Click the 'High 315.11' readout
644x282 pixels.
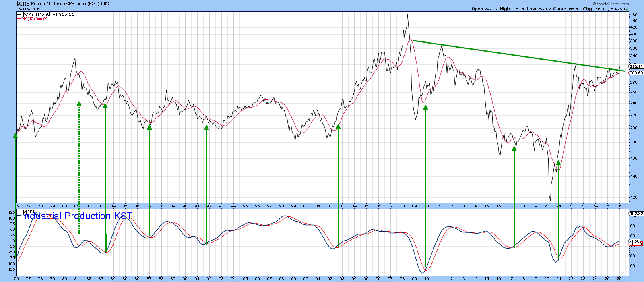[512, 9]
